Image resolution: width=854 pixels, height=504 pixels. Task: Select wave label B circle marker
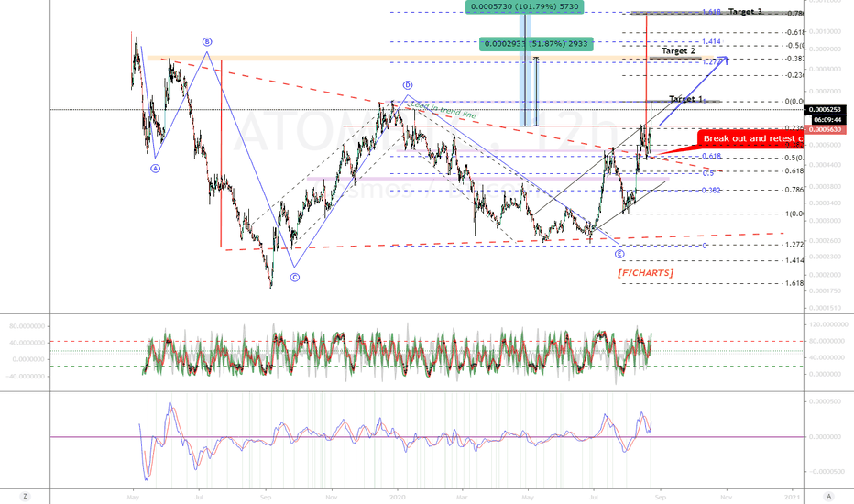tap(207, 42)
